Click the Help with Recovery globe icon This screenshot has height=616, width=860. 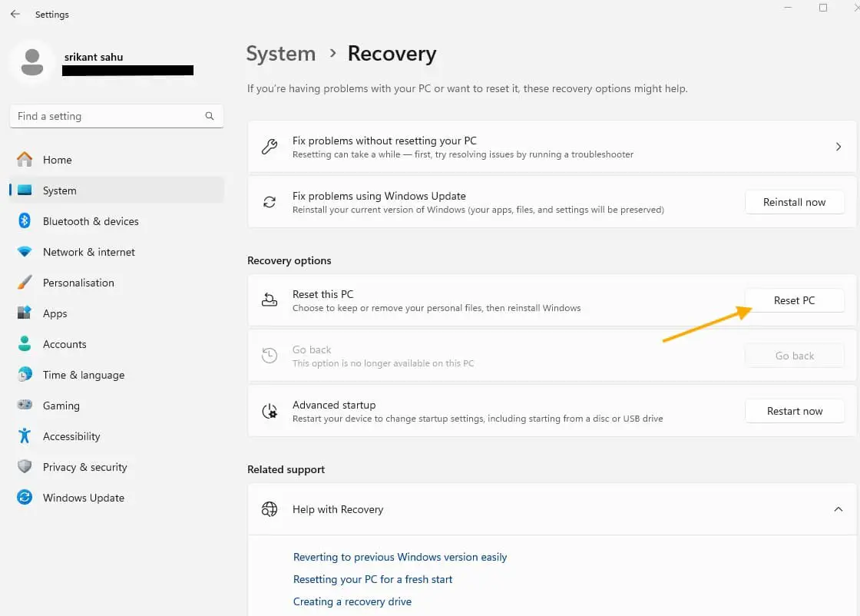click(270, 509)
